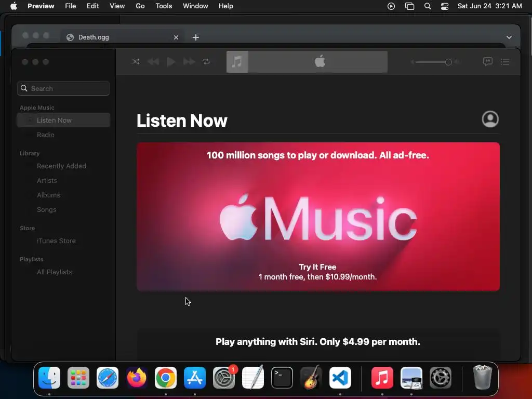Click the next track fast-forward button
532x399 pixels.
tap(189, 62)
